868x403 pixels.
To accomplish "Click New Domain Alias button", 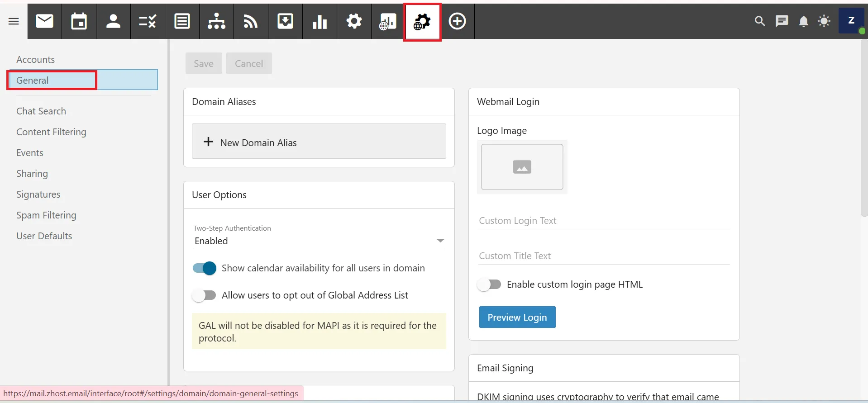I will point(319,142).
